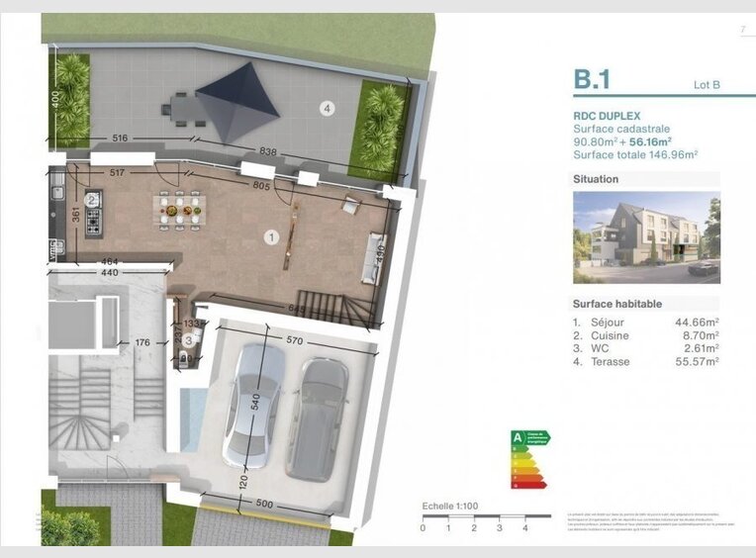Click room marker 1 in the living room
The image size is (756, 558).
[x=271, y=237]
